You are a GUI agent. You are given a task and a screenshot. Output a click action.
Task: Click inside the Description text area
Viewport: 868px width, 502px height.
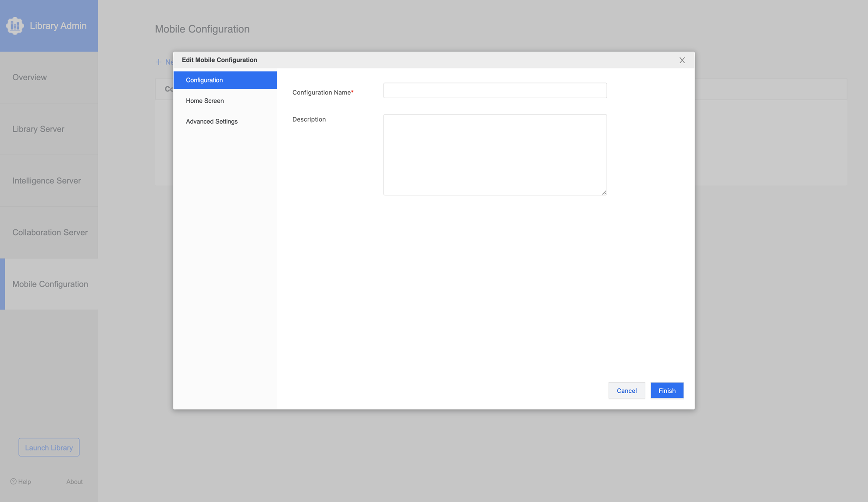(494, 154)
